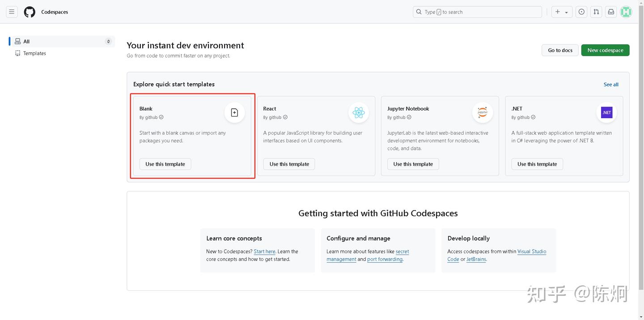Open the notifications inbox icon
This screenshot has height=320, width=644.
pos(611,12)
